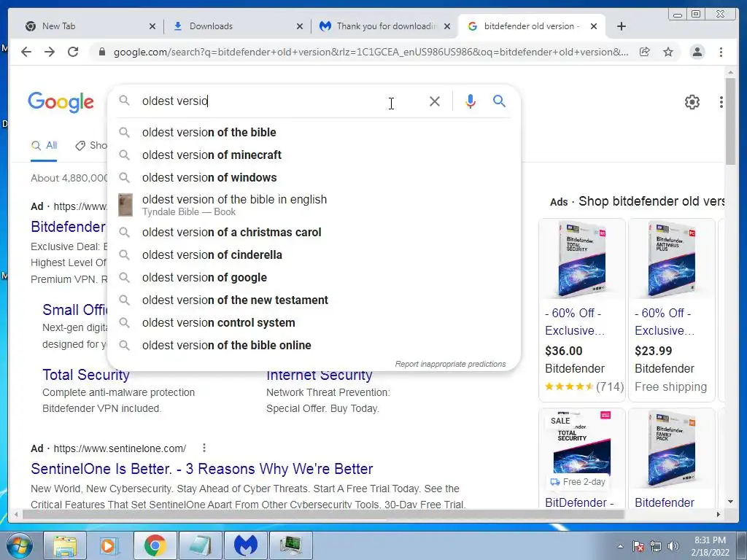Screen dimensions: 747x560
Task: Close the New Tab tab
Action: click(152, 26)
